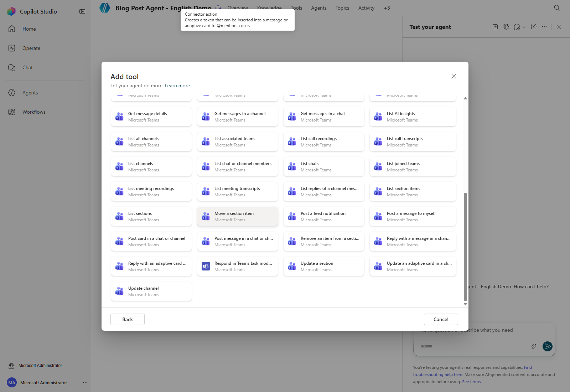
Task: Pick List call transcripts tool
Action: tap(413, 141)
